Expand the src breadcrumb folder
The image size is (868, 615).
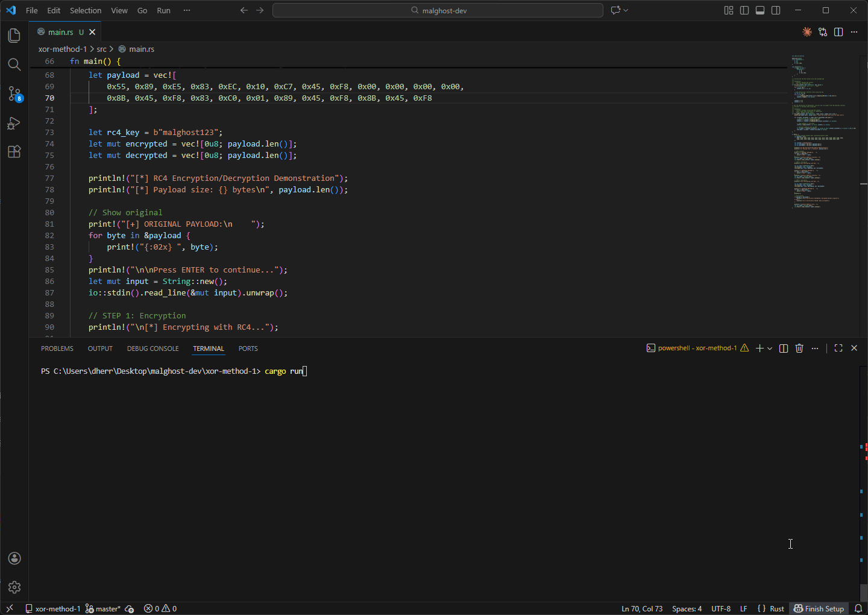click(x=102, y=49)
